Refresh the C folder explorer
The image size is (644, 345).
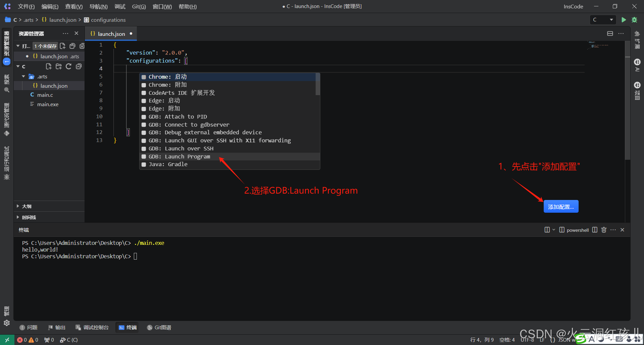pos(68,66)
